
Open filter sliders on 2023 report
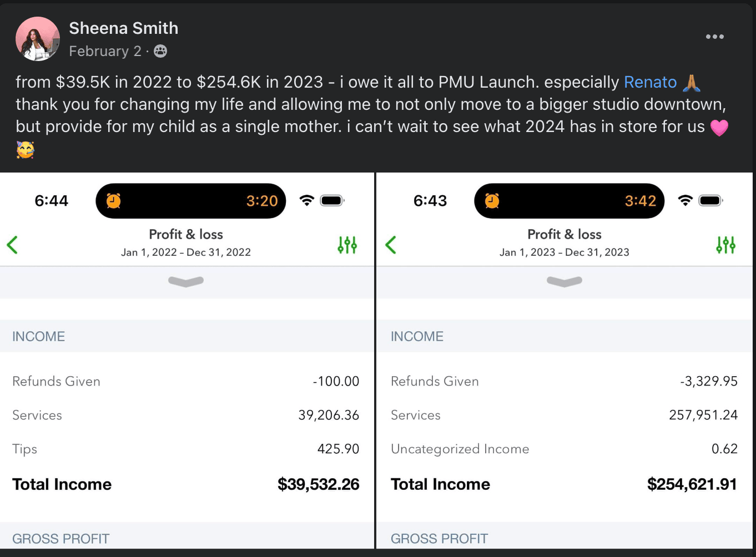pos(726,245)
